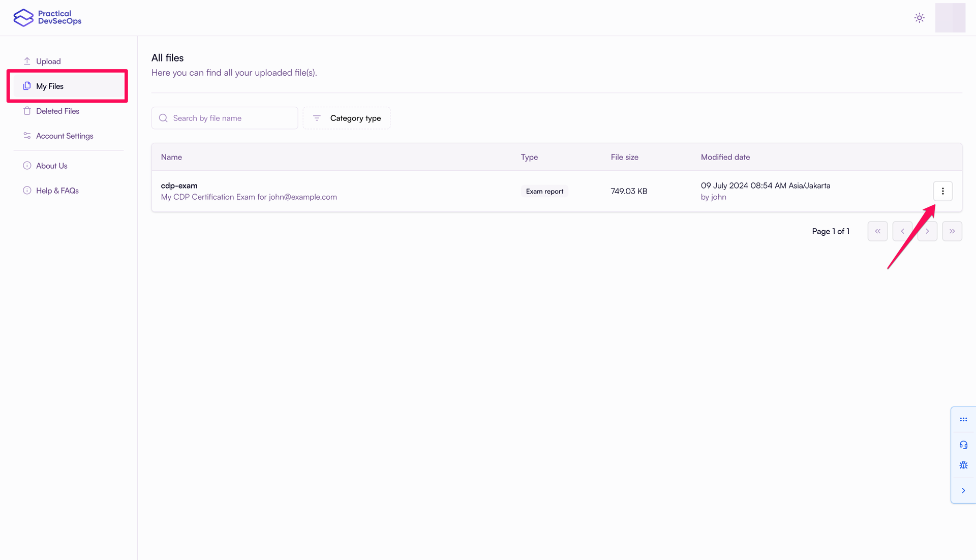Collapse the side widget with the chevron
976x560 pixels.
coord(963,491)
